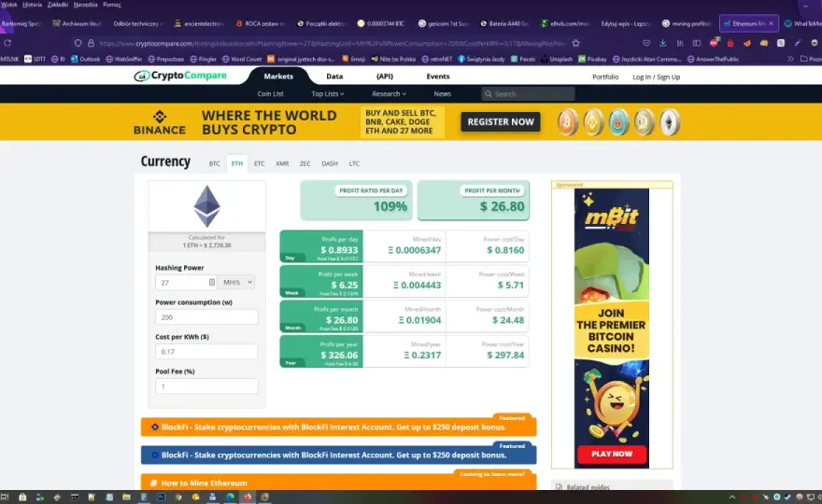Click the PLAY NOW button in mBit ad
822x504 pixels.
pyautogui.click(x=612, y=454)
